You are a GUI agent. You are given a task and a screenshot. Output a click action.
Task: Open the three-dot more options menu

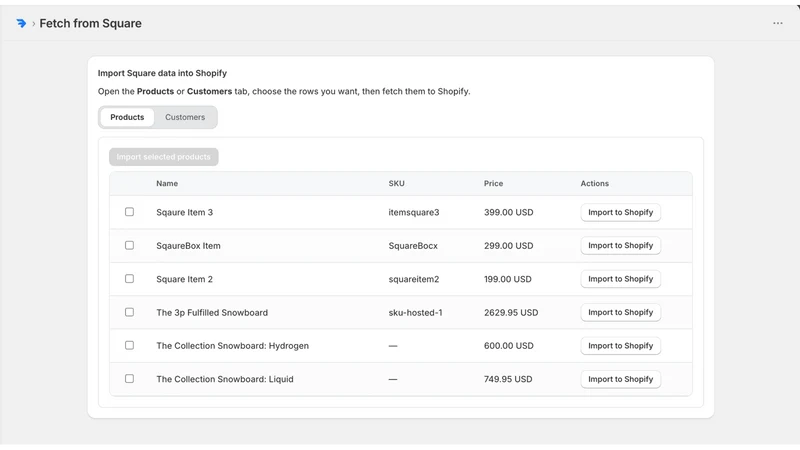(778, 23)
